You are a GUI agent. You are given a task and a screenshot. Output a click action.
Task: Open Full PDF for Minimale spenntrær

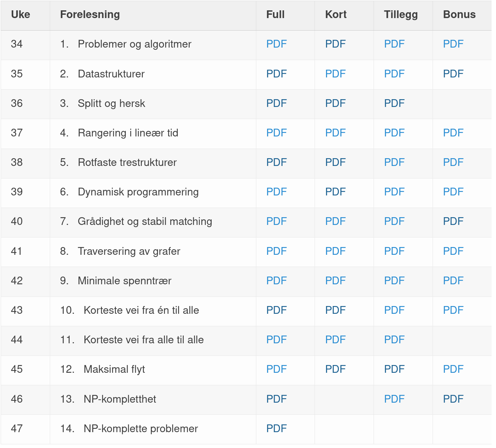click(x=276, y=281)
